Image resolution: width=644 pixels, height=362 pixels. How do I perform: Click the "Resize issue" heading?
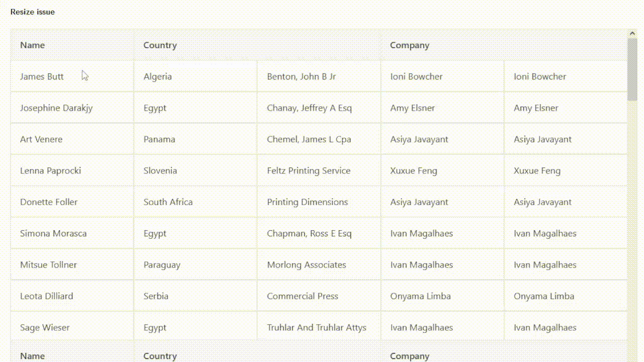pyautogui.click(x=32, y=12)
